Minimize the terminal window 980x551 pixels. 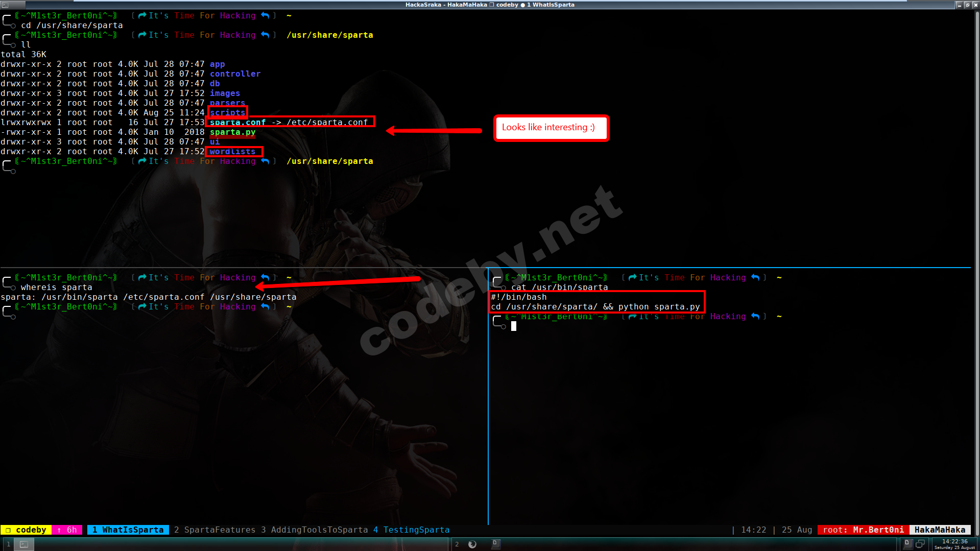(x=959, y=5)
